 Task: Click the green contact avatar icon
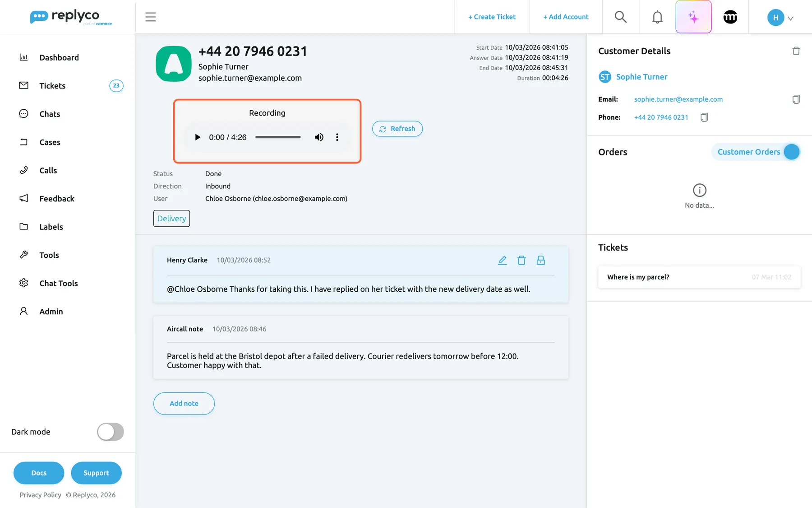(174, 64)
